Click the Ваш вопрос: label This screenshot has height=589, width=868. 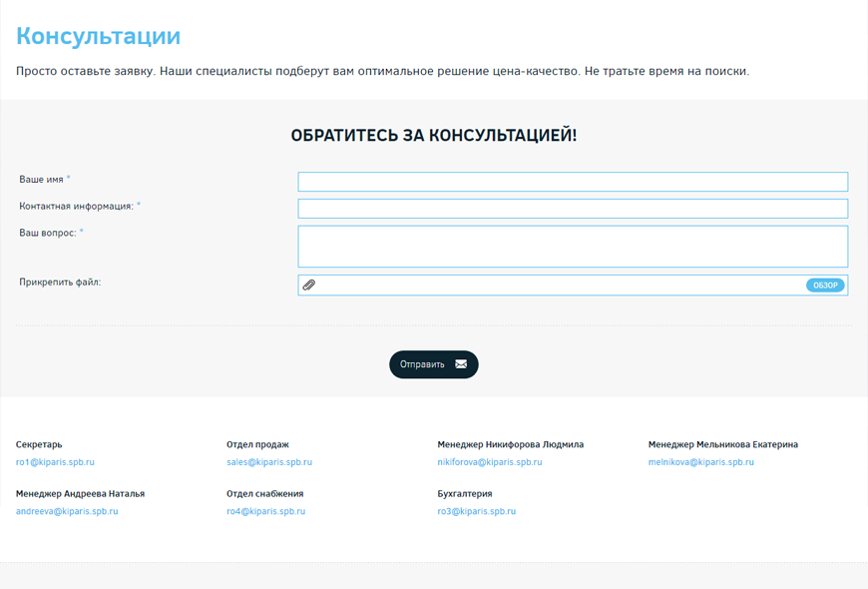[x=48, y=233]
